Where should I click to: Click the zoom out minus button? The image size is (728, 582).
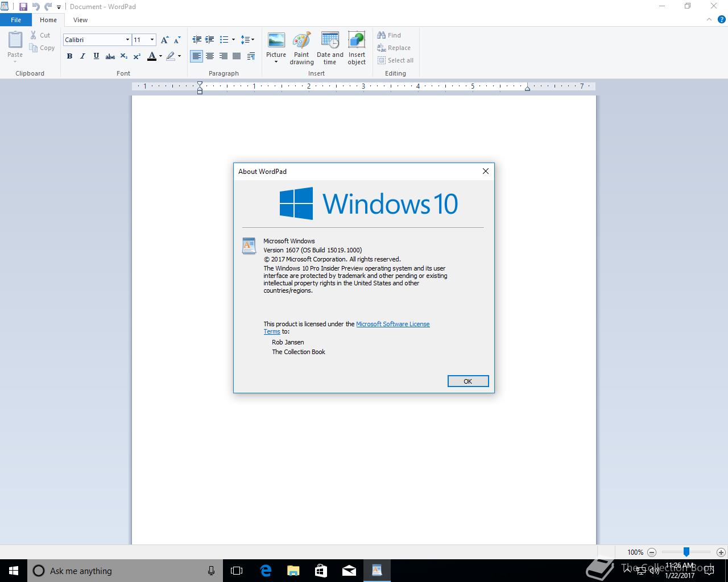click(652, 552)
